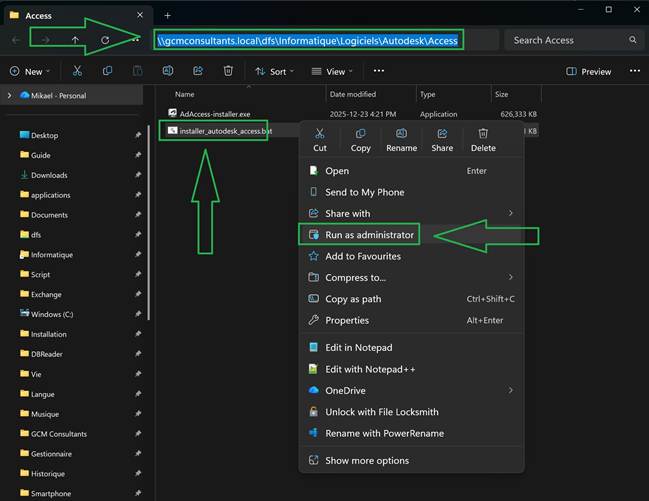649x501 pixels.
Task: Open the Sort dropdown
Action: click(274, 72)
